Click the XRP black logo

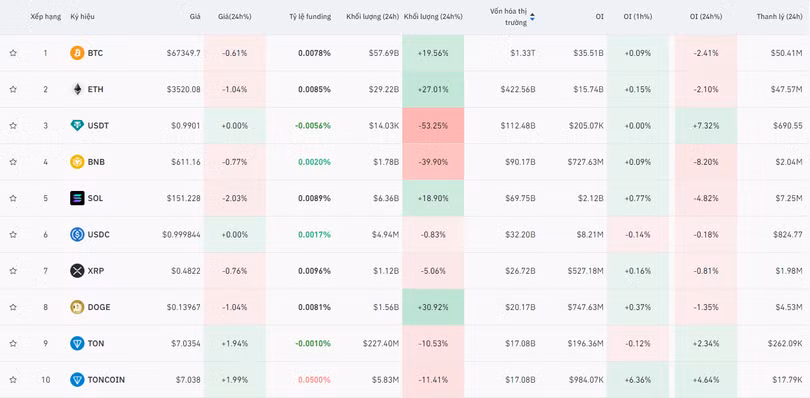point(77,271)
